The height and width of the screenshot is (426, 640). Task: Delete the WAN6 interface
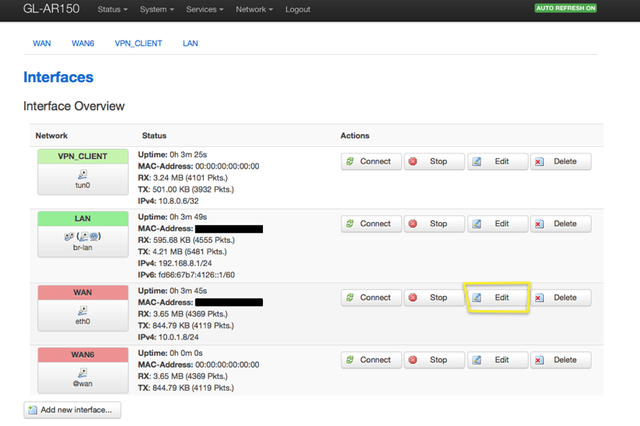[561, 360]
